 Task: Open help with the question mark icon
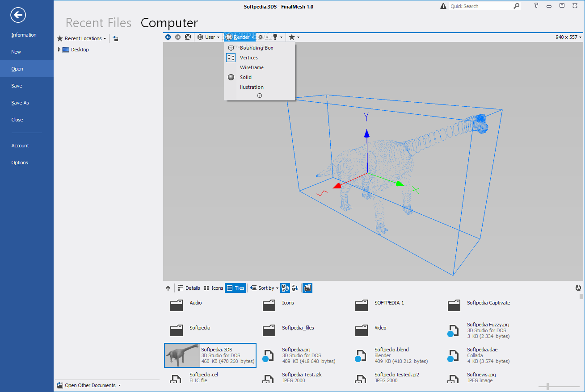coord(536,5)
